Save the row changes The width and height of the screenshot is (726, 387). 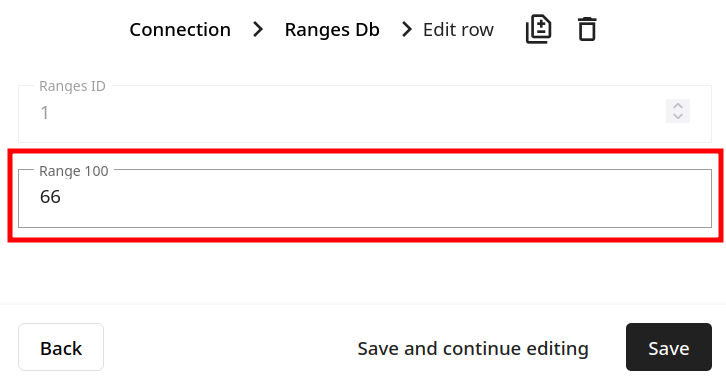click(x=669, y=347)
